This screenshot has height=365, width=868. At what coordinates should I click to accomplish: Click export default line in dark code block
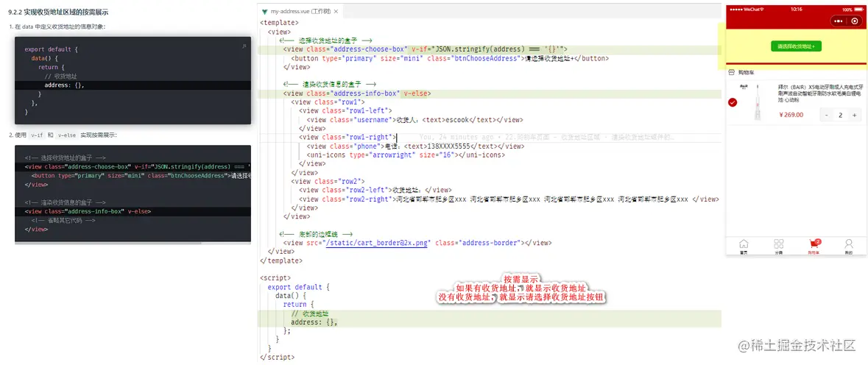click(51, 49)
